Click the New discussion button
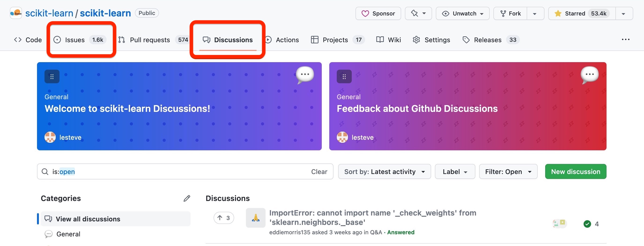 click(x=575, y=172)
